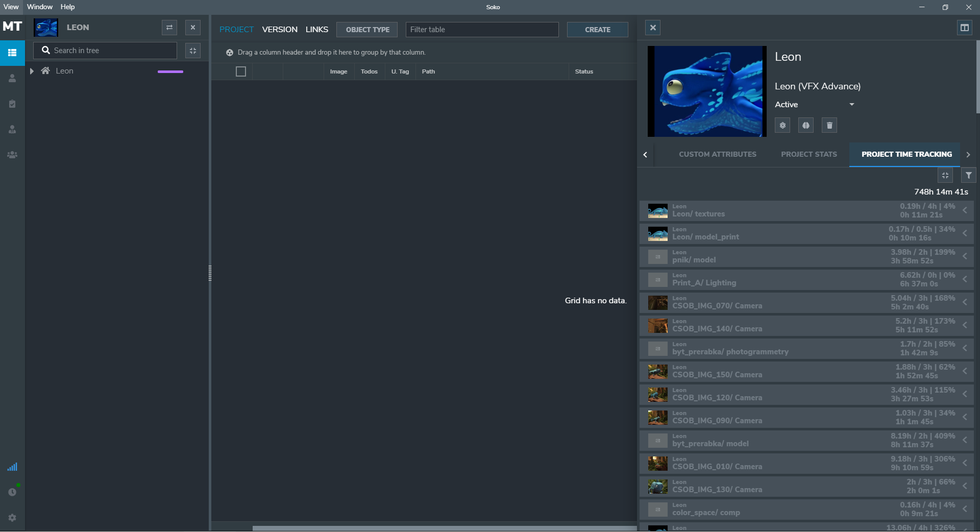Image resolution: width=980 pixels, height=532 pixels.
Task: Open the clock time tracker sidebar icon
Action: (12, 492)
